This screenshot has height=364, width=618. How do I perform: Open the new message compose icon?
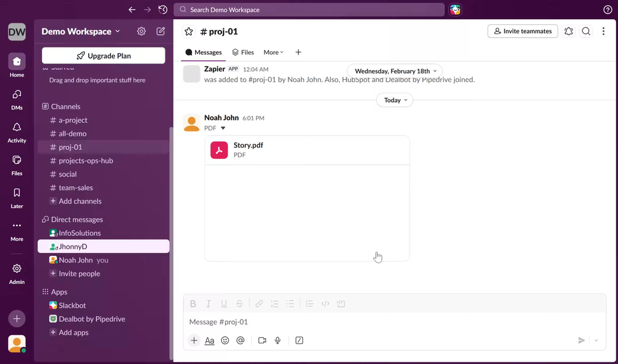pyautogui.click(x=161, y=31)
